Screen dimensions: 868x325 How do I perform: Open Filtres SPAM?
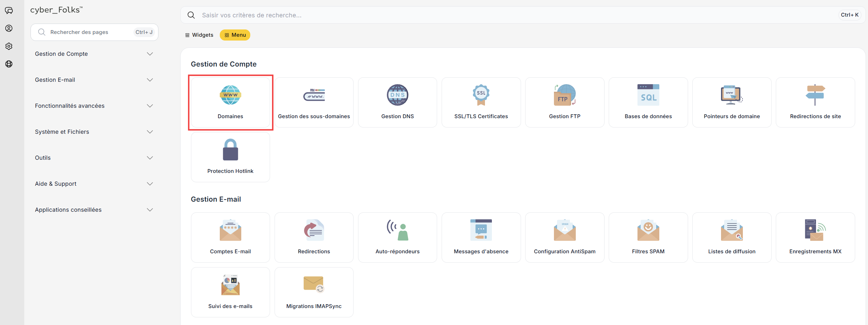[x=648, y=238]
